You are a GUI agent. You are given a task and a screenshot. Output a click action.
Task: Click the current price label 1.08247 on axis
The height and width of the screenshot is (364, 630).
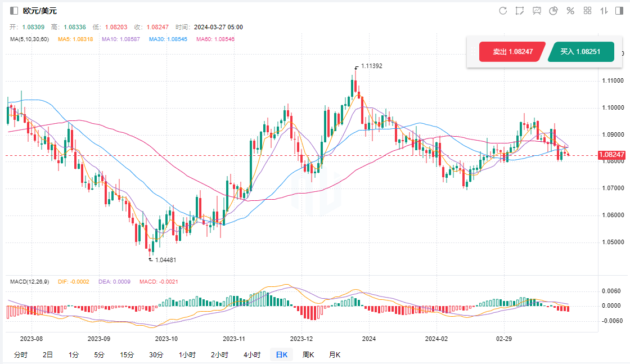click(613, 155)
